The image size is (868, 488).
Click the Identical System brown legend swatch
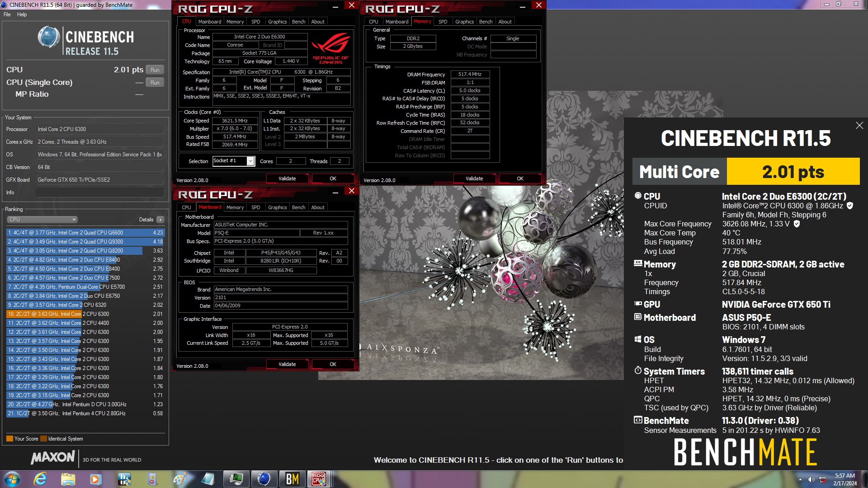tap(43, 439)
